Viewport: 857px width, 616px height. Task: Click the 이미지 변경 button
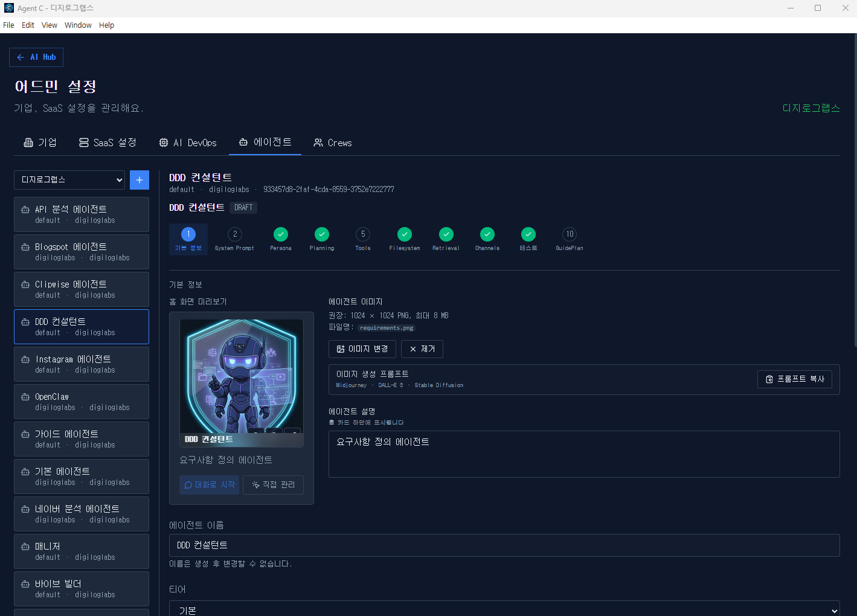(362, 349)
